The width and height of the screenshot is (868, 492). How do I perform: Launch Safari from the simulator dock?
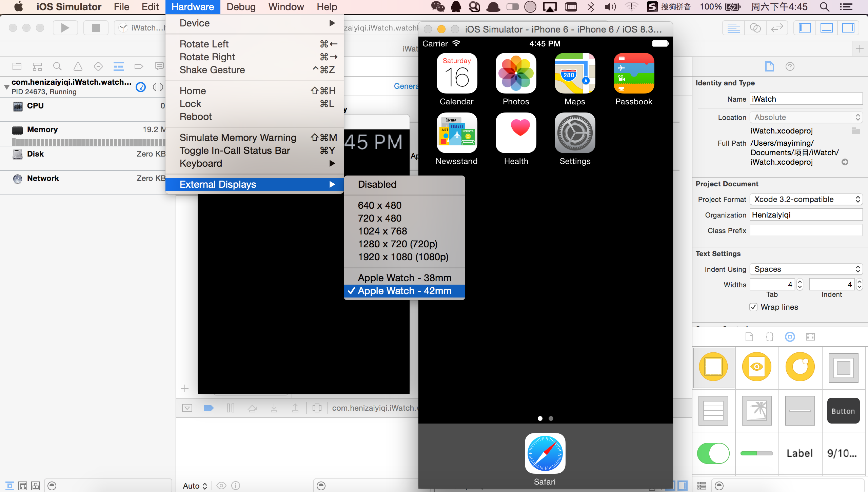coord(545,453)
